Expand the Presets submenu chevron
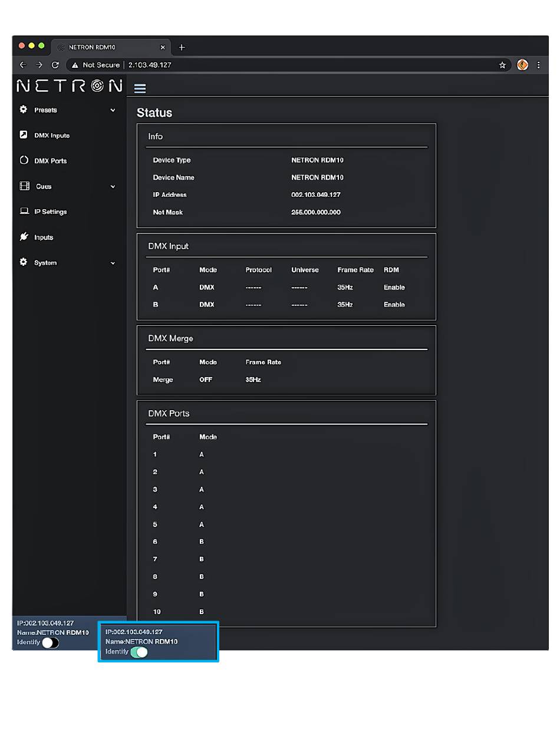Viewport: 560px width, 752px height. pyautogui.click(x=113, y=110)
